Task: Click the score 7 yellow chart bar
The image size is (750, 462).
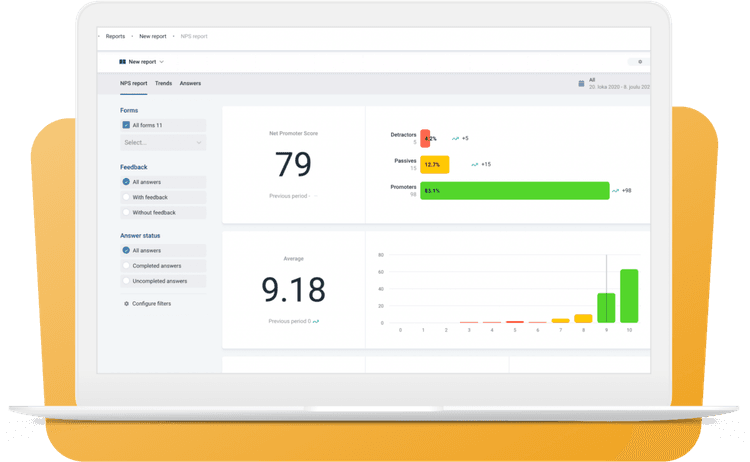Action: pos(561,321)
